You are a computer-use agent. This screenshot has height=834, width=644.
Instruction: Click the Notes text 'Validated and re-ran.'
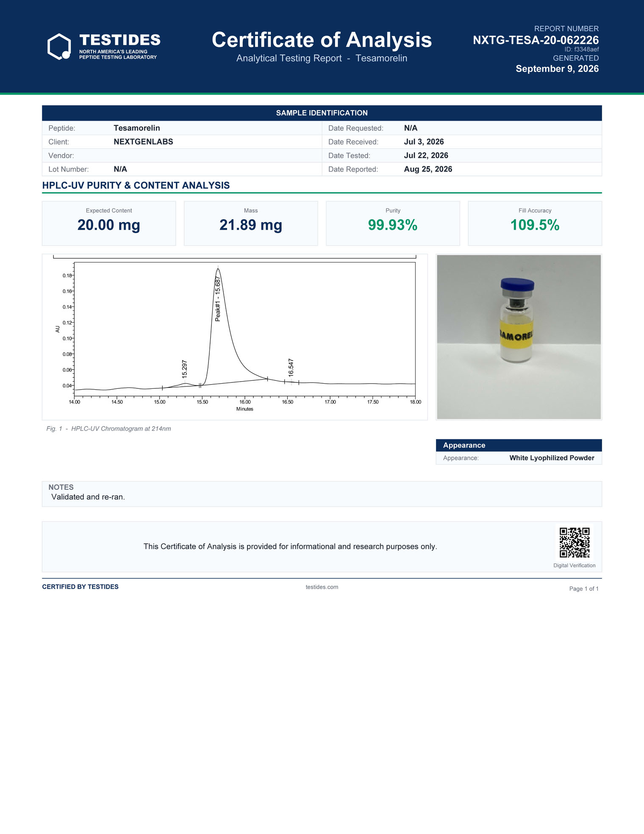pyautogui.click(x=88, y=497)
